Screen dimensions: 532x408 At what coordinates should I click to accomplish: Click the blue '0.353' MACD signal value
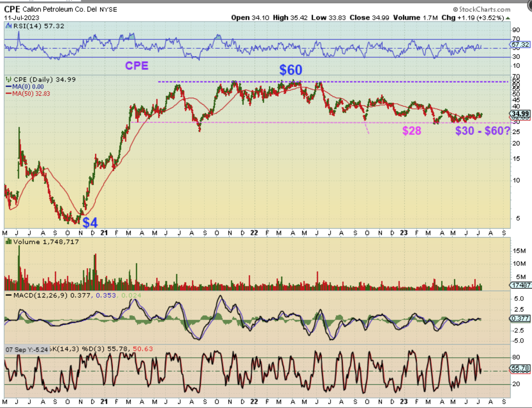click(x=106, y=295)
